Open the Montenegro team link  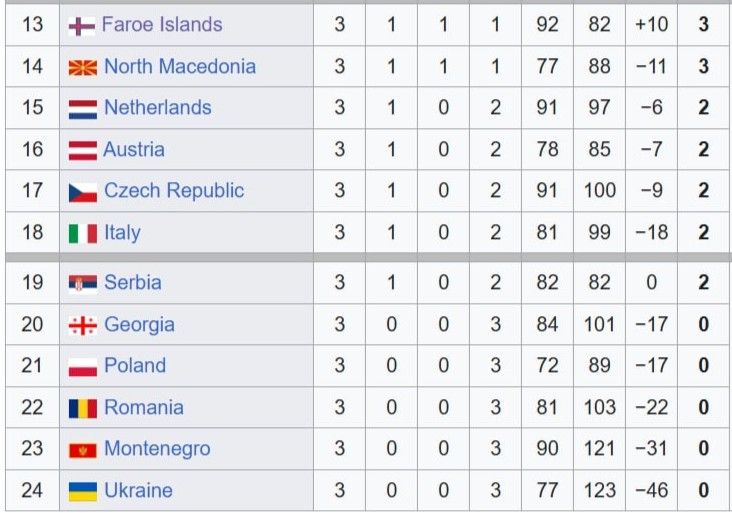[157, 448]
